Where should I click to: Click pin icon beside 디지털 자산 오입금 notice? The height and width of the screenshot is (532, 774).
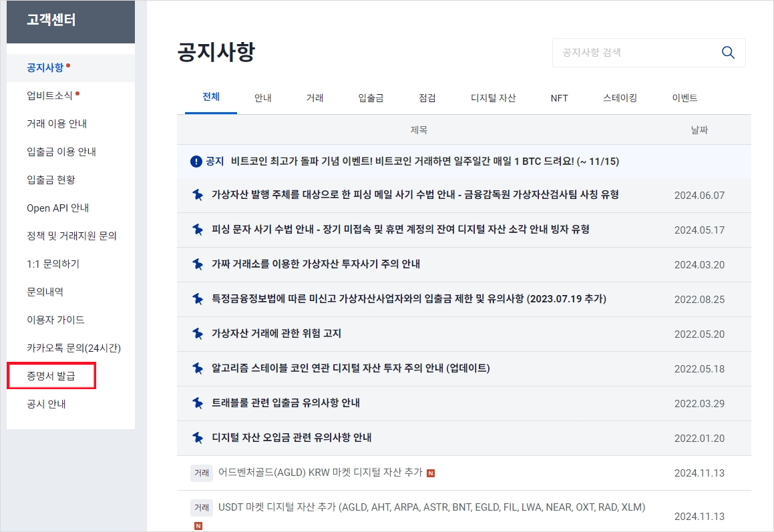198,437
